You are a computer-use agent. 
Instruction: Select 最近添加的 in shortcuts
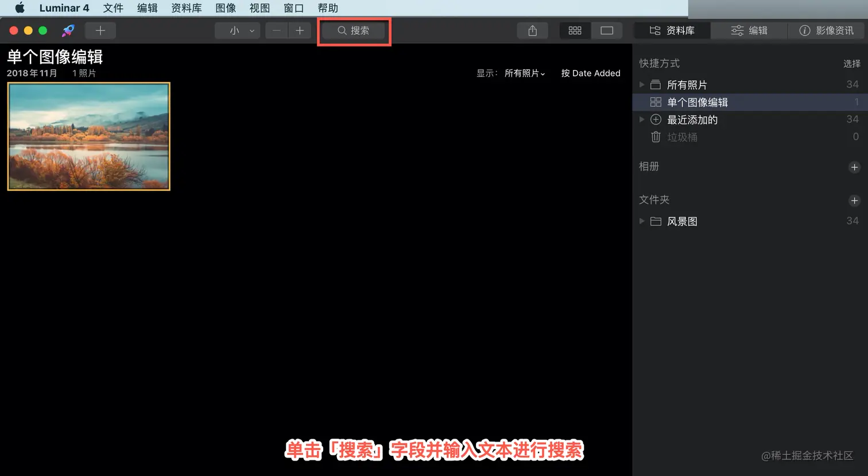click(x=750, y=119)
